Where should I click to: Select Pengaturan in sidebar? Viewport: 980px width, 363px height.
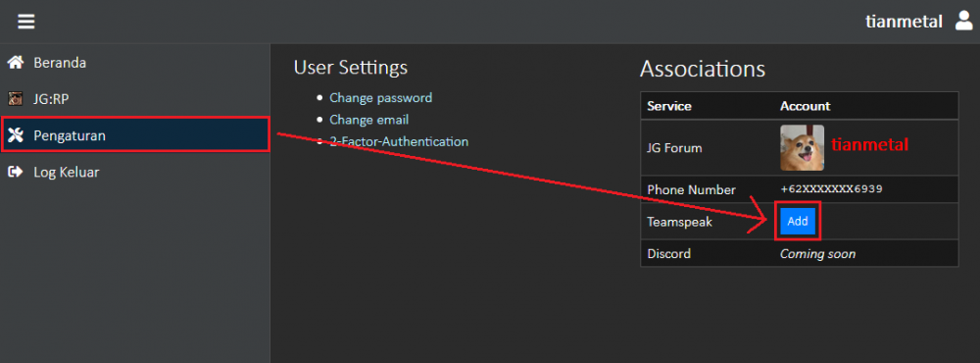point(135,135)
